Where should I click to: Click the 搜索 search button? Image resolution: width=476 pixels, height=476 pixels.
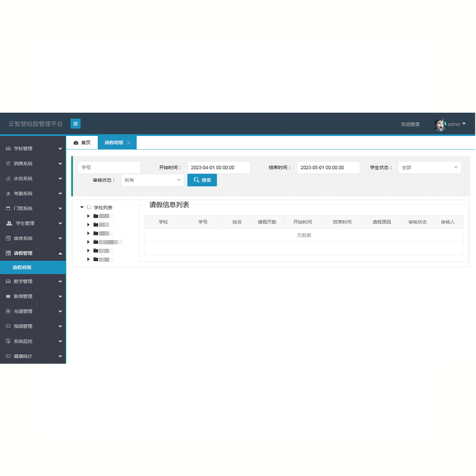tap(202, 180)
